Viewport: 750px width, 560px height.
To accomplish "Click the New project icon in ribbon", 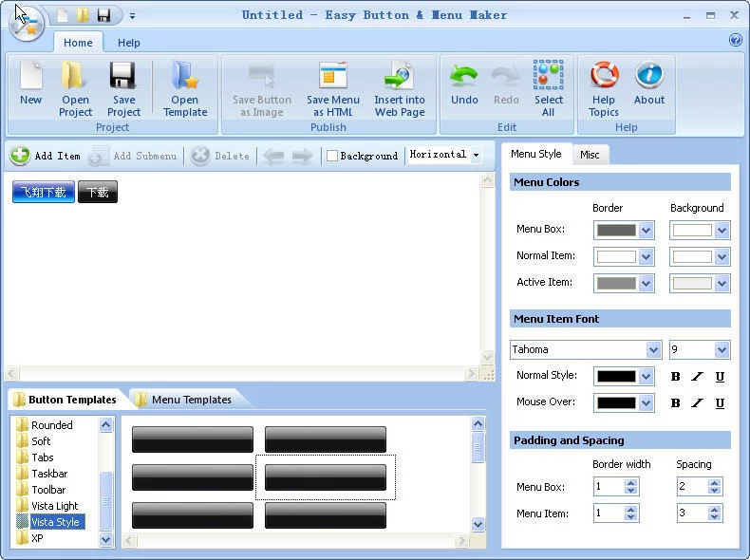I will tap(30, 75).
